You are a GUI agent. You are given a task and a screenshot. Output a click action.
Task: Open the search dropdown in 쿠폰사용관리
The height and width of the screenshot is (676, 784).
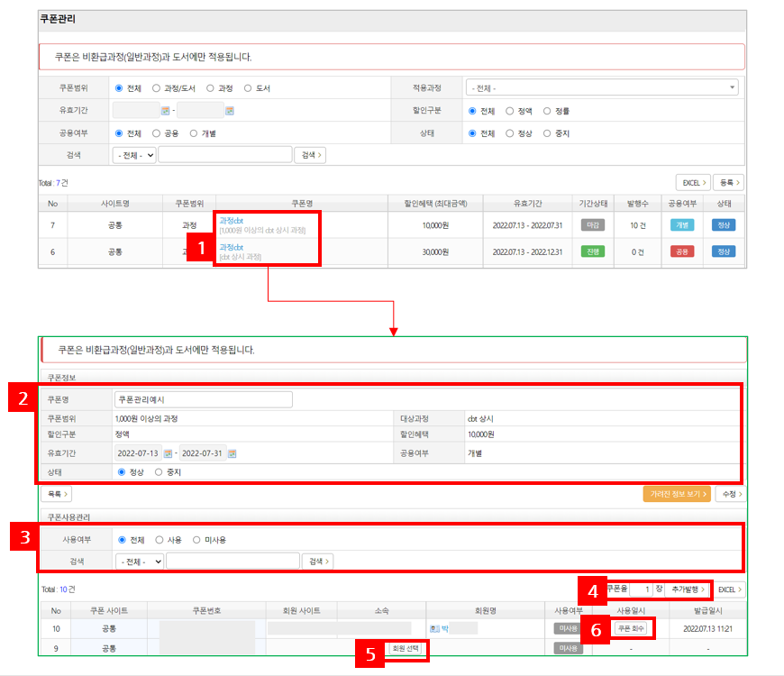click(141, 562)
